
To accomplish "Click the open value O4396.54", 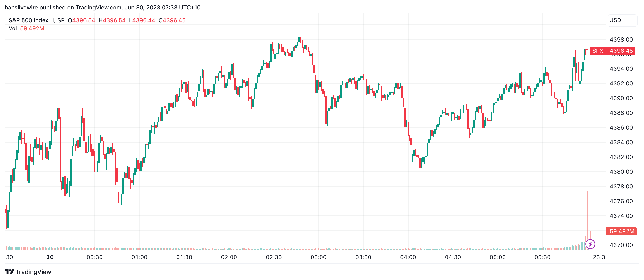I will (x=82, y=20).
